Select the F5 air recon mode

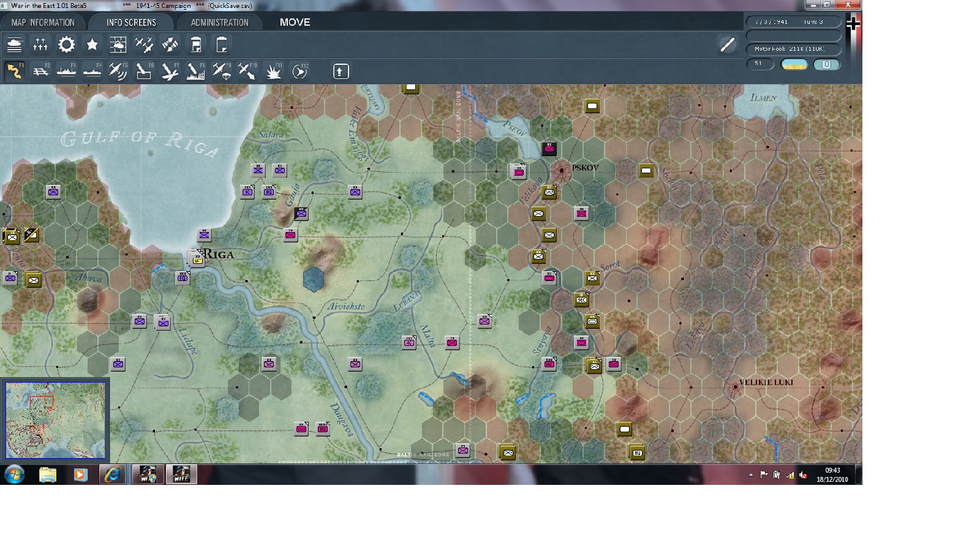coord(118,71)
